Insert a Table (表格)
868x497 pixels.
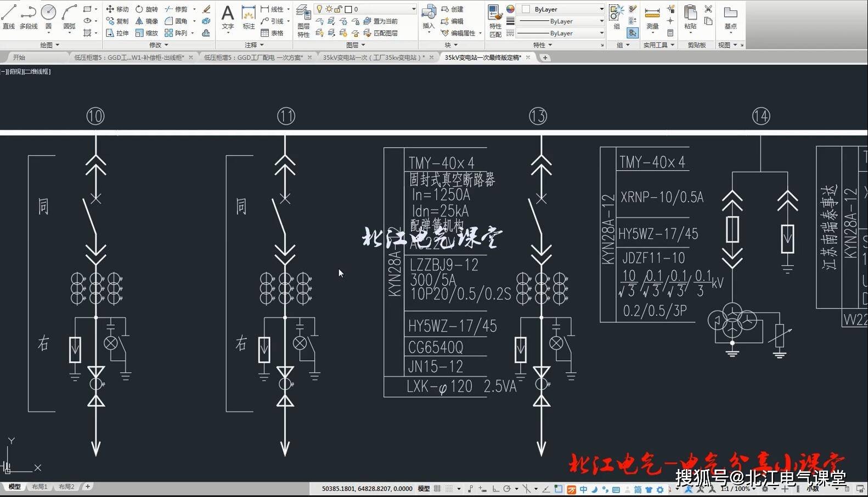[x=272, y=33]
